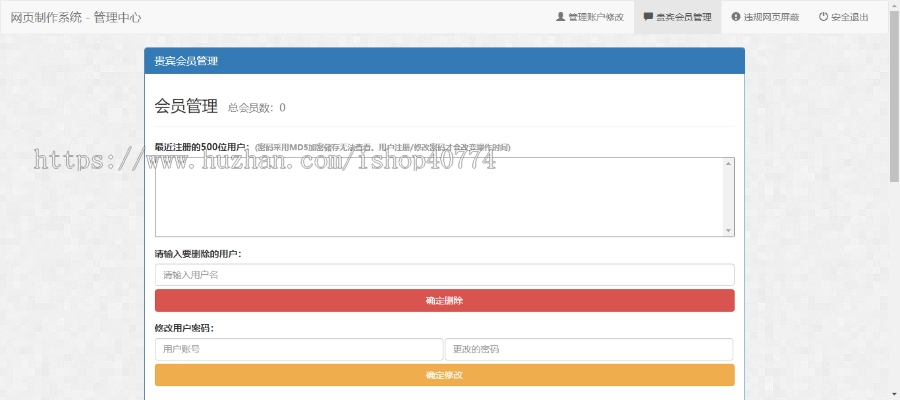
Task: Click the 会员管理 heading text
Action: point(186,106)
